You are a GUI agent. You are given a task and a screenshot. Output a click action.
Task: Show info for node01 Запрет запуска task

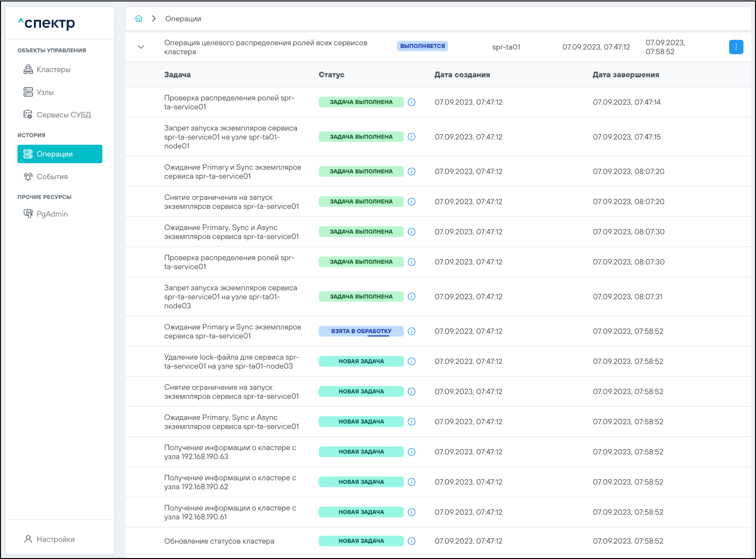click(411, 137)
